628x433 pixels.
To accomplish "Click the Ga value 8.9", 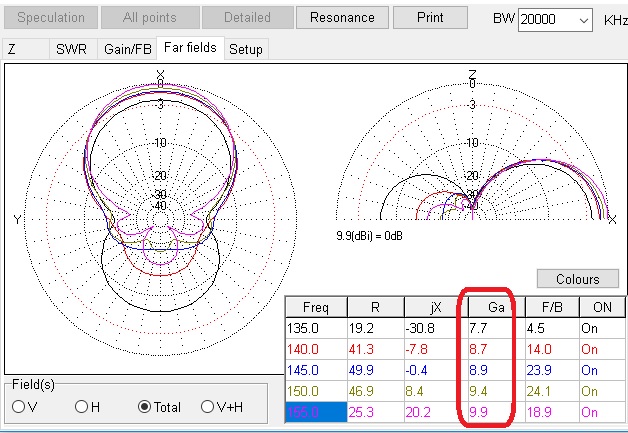I will tap(497, 370).
